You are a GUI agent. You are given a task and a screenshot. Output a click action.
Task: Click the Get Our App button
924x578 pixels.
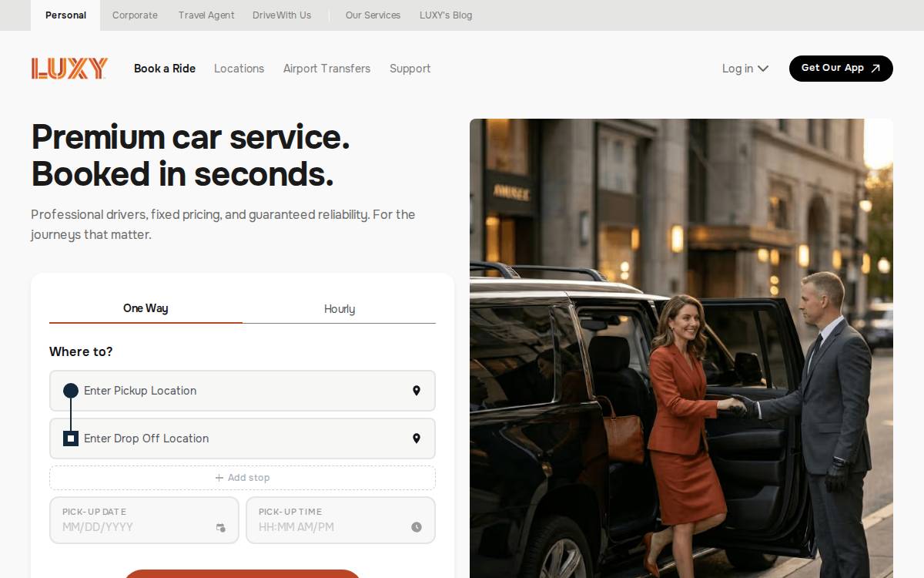click(841, 69)
